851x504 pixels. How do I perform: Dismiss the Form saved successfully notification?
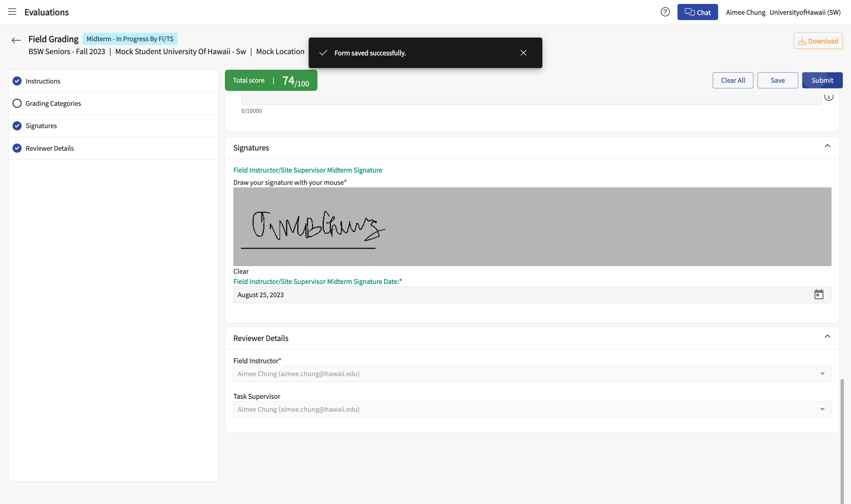pyautogui.click(x=523, y=53)
